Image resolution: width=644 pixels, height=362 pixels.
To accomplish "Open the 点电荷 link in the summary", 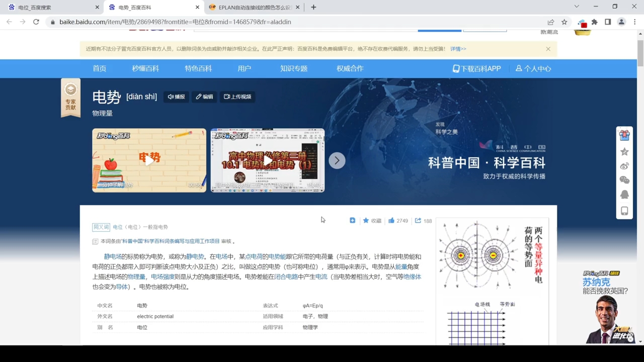I will (x=254, y=257).
